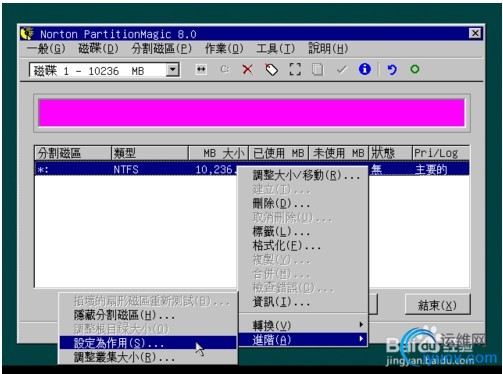Choose 調整大小/移動(R)... from context menu
Screen dimensions: 503x374
pyautogui.click(x=303, y=175)
